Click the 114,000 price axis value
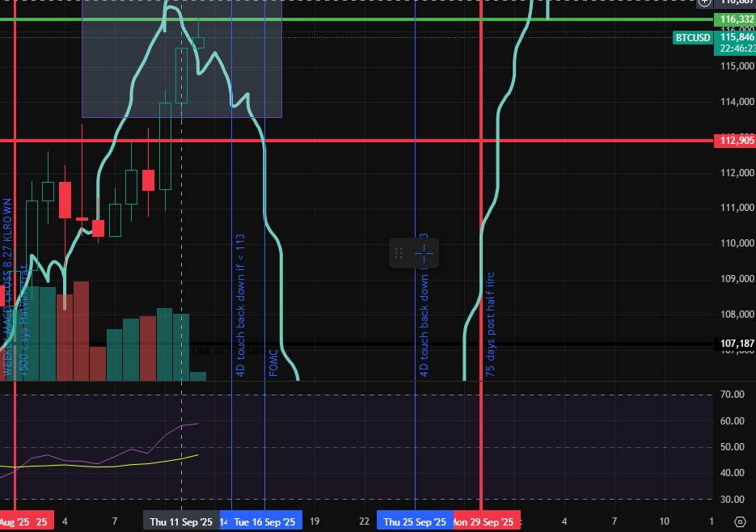Screen dimensions: 756x532 pyautogui.click(x=737, y=102)
